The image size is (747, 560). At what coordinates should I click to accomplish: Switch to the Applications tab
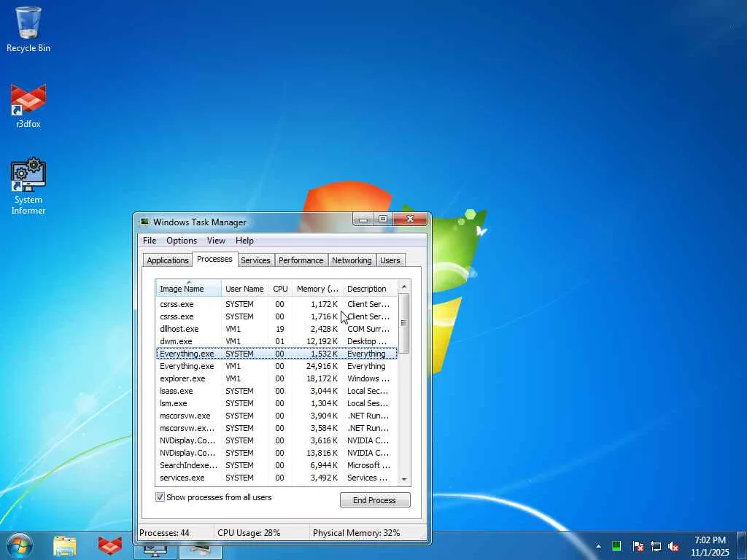tap(168, 260)
